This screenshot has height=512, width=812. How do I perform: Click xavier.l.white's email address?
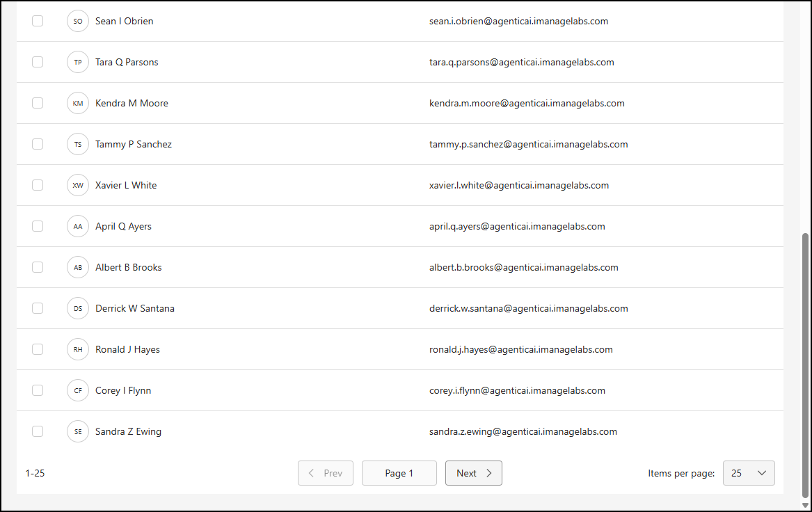[x=519, y=185]
